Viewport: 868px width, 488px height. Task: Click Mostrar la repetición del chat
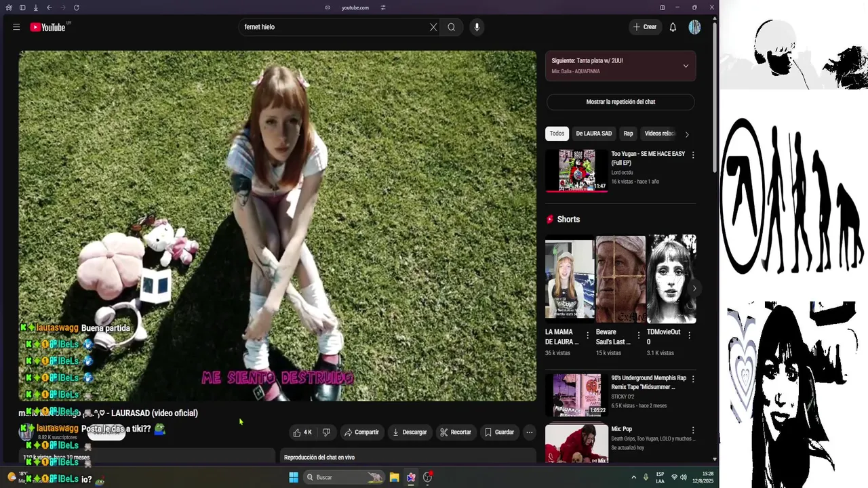click(620, 102)
